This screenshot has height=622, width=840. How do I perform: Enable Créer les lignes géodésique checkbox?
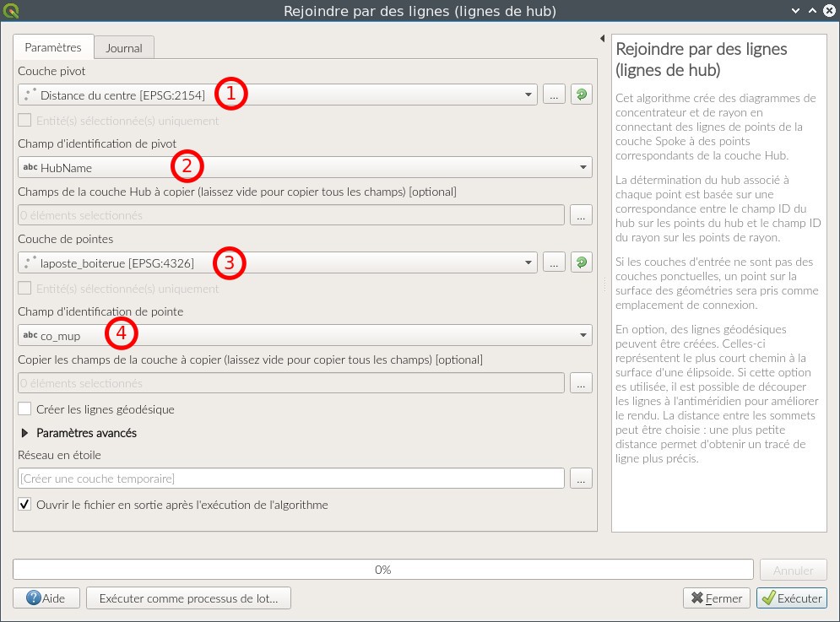click(25, 409)
